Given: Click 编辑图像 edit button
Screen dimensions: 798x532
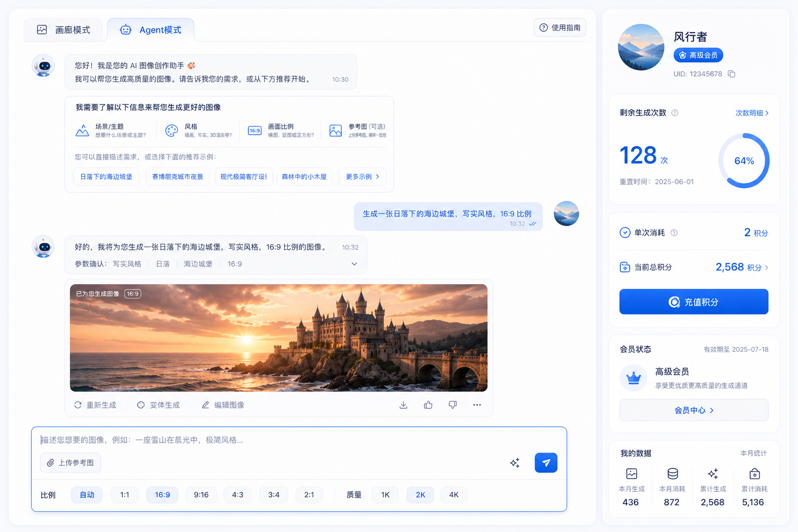Looking at the screenshot, I should tap(223, 405).
